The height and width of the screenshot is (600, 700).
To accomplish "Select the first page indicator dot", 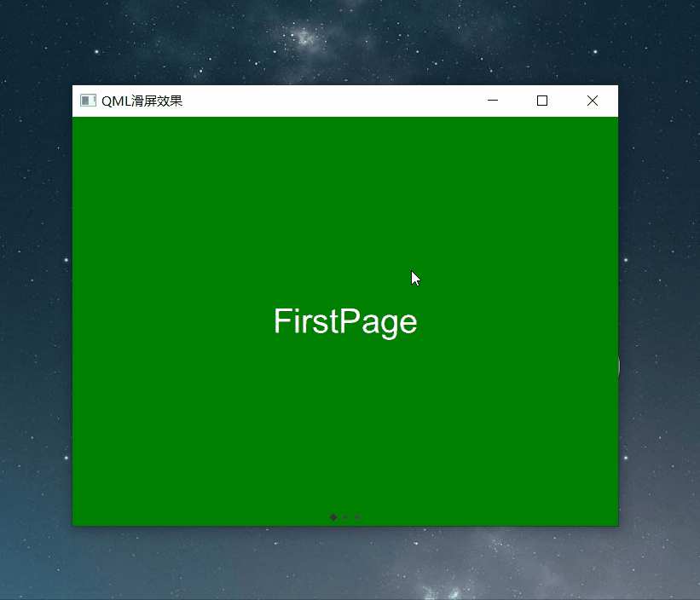I will coord(333,517).
